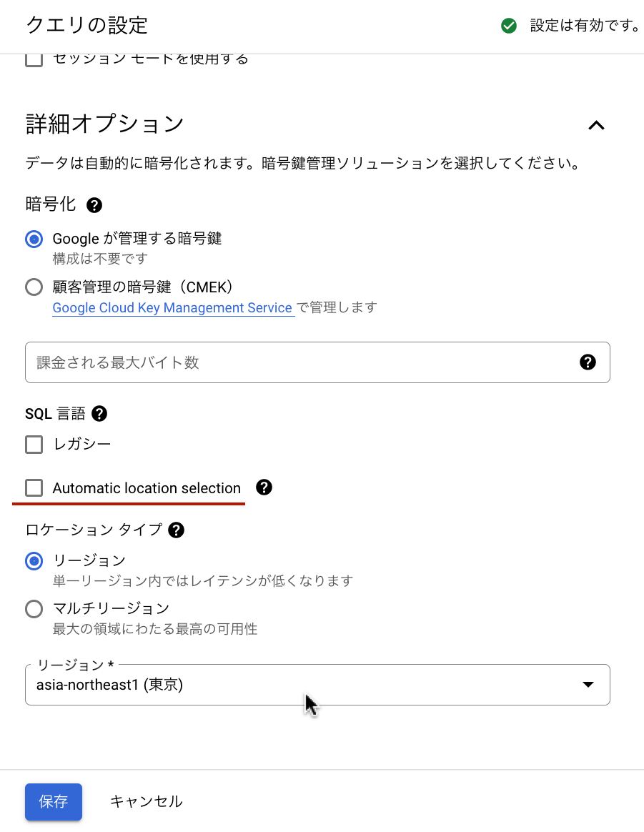Image resolution: width=644 pixels, height=832 pixels.
Task: Select the リージョン location type
Action: (34, 561)
